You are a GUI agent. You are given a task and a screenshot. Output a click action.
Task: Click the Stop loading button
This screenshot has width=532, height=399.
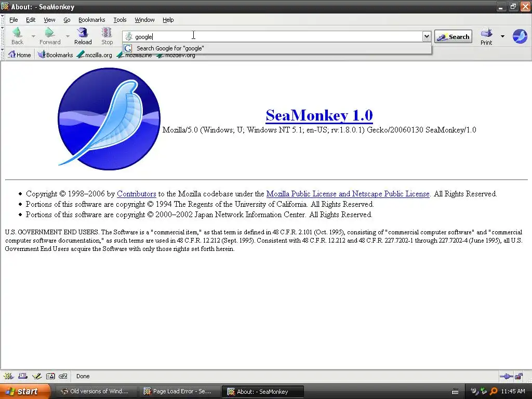(x=107, y=36)
